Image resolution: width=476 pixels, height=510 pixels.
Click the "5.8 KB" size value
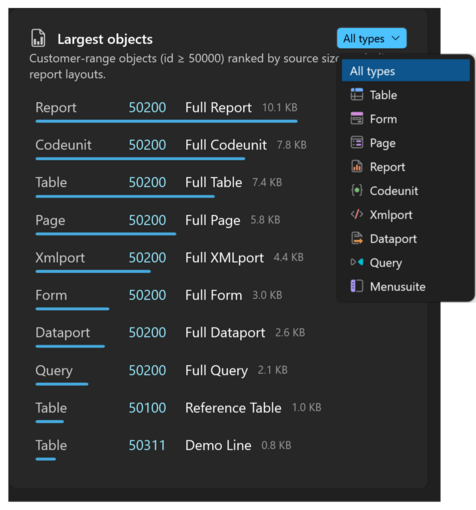[265, 220]
